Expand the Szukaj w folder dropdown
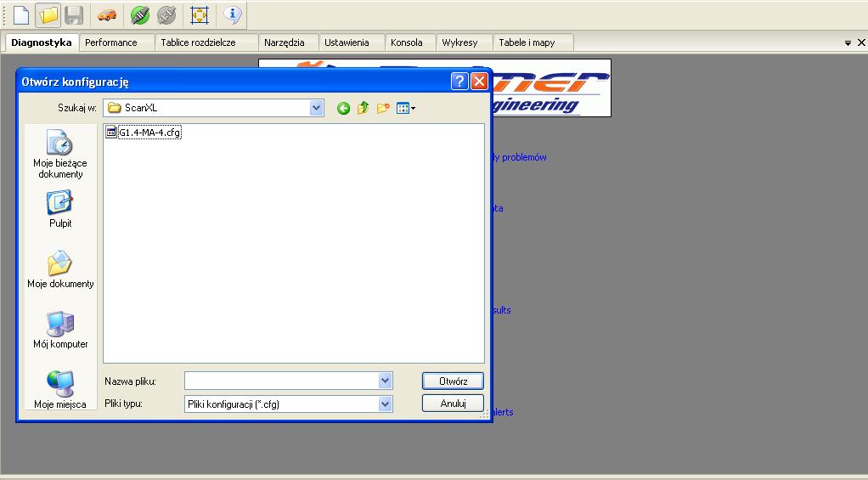868x480 pixels. pos(316,108)
